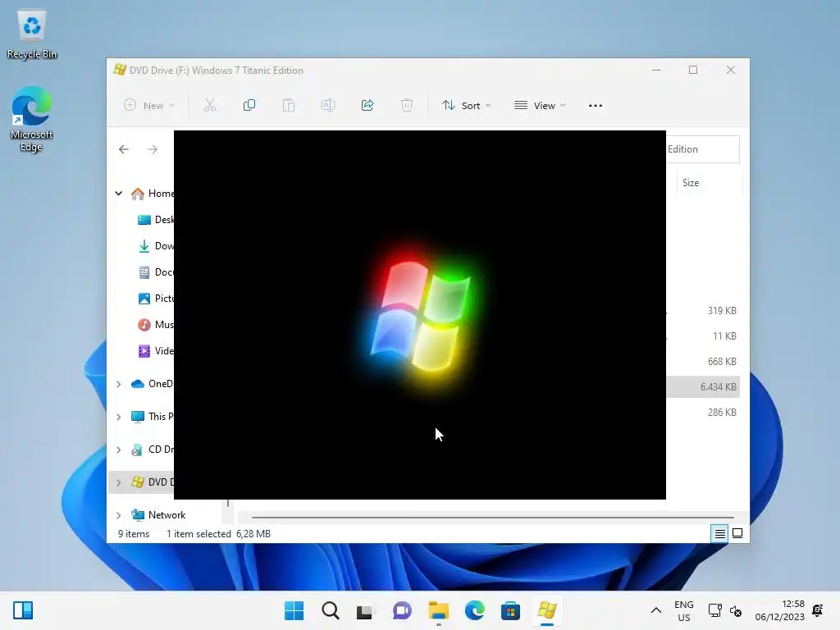This screenshot has width=840, height=630.
Task: Click the address bar ending in Edition
Action: tap(703, 149)
